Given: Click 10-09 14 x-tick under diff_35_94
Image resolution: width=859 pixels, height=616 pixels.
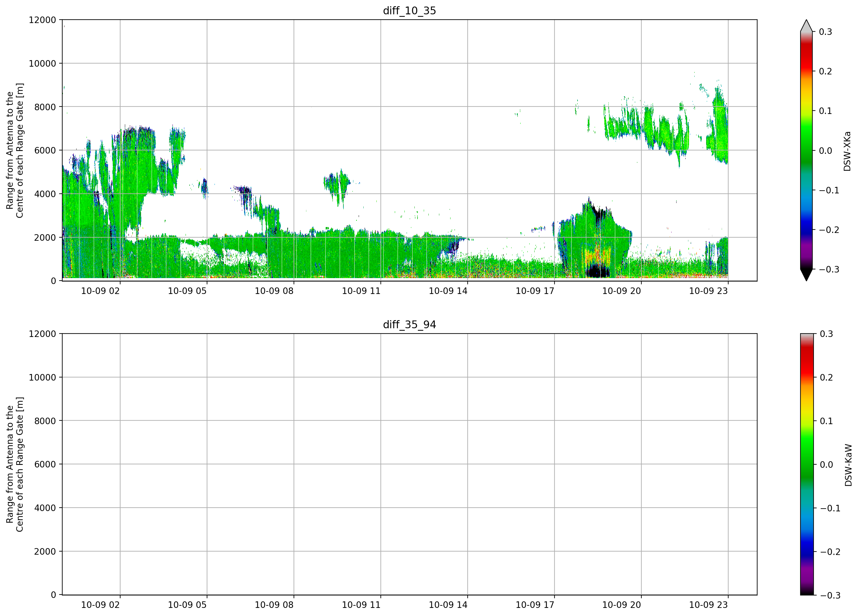Looking at the screenshot, I should (x=448, y=605).
